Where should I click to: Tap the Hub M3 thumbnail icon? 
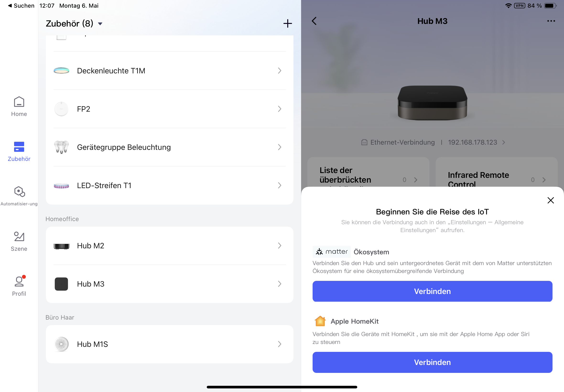(x=61, y=284)
